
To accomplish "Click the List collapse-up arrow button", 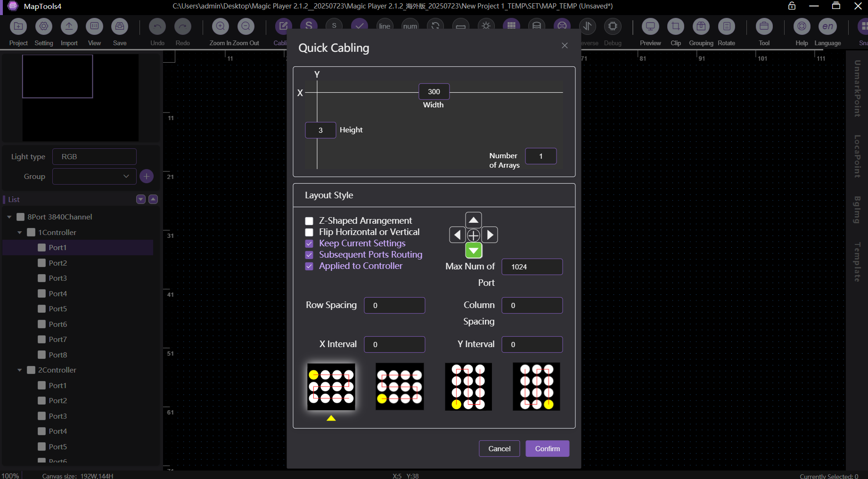I will tap(153, 199).
